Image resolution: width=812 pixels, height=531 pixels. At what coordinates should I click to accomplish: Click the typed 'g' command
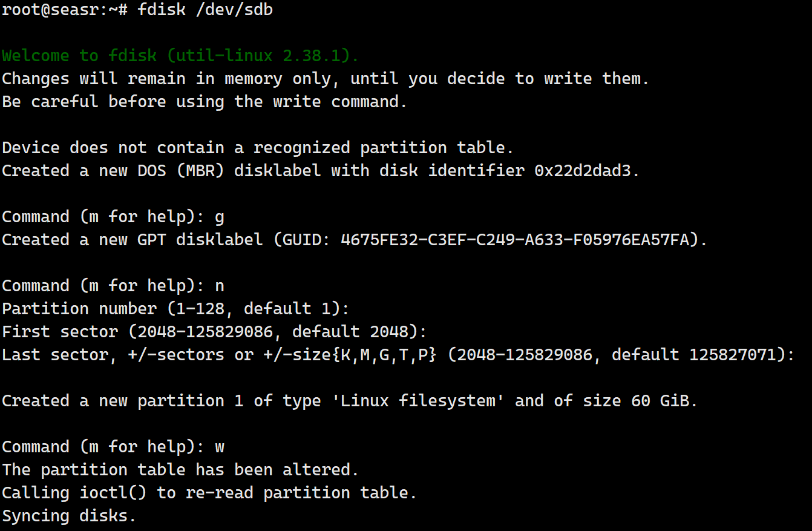pos(220,217)
